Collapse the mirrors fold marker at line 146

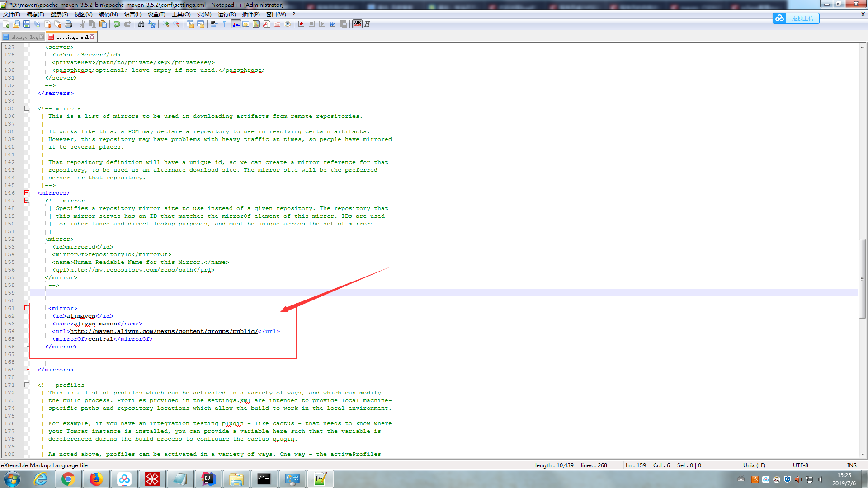[27, 193]
